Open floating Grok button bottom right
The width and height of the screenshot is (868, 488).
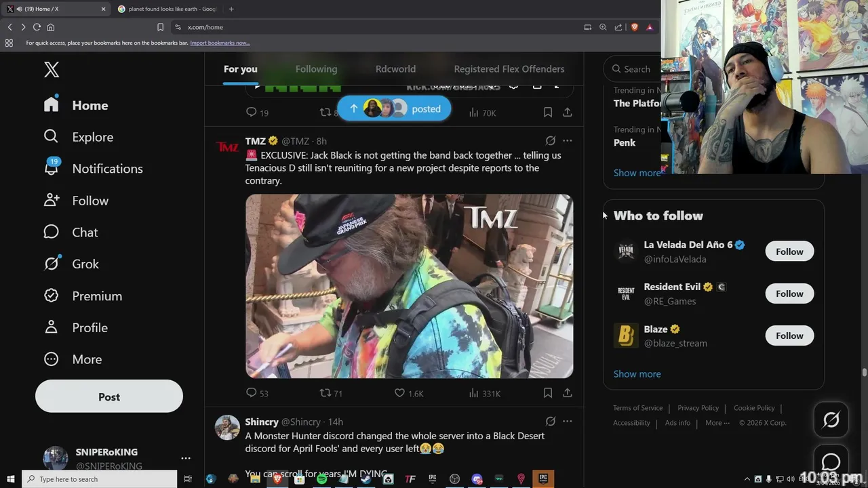tap(831, 420)
